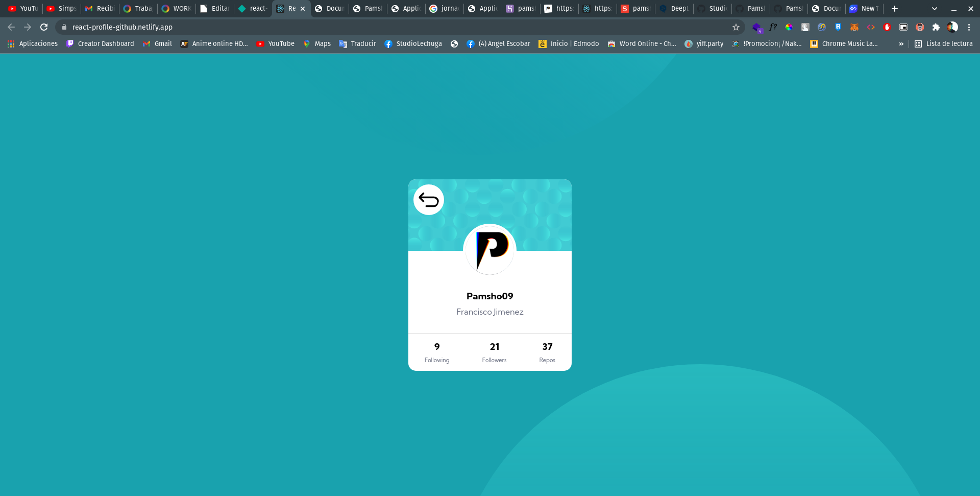Open the (4) Angel Escobar bookmark

point(499,44)
